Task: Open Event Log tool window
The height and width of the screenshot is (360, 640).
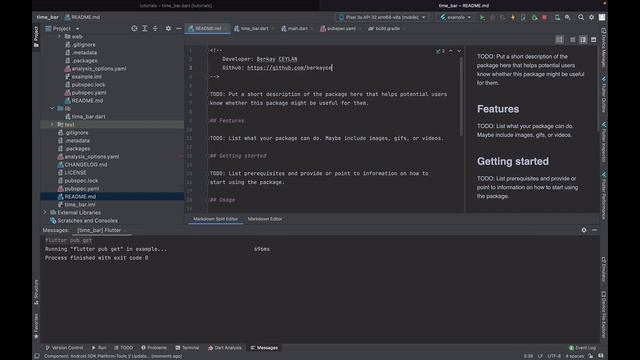Action: 582,348
